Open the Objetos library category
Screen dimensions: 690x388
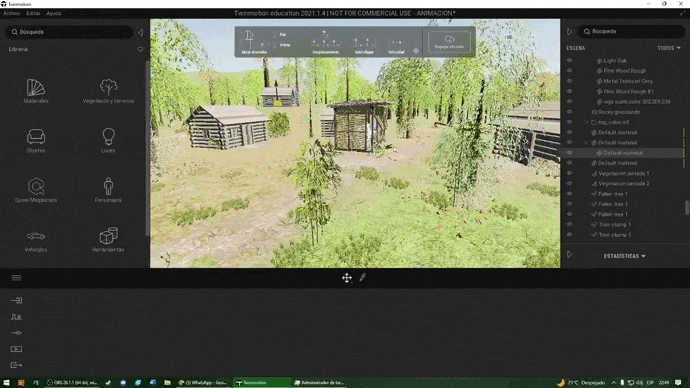point(36,140)
